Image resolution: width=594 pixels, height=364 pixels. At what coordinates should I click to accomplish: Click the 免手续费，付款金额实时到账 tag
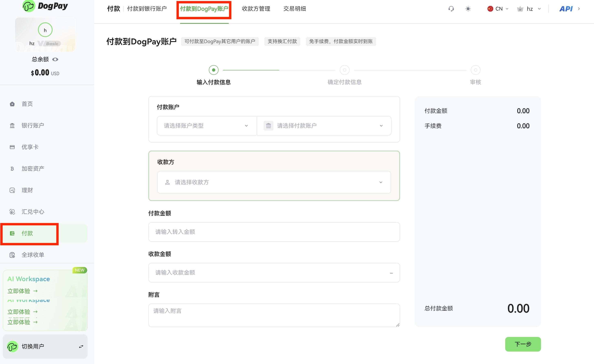coord(341,42)
